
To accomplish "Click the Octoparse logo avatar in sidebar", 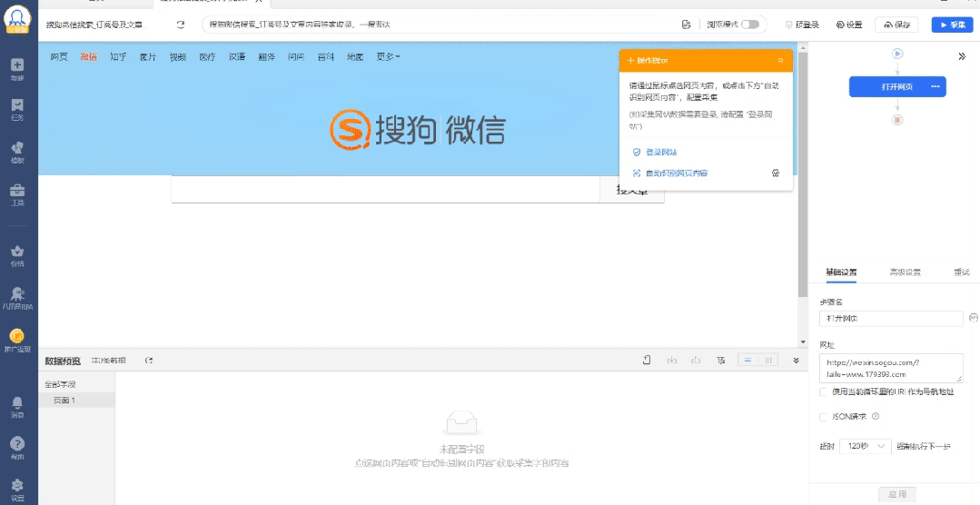I will pyautogui.click(x=17, y=19).
